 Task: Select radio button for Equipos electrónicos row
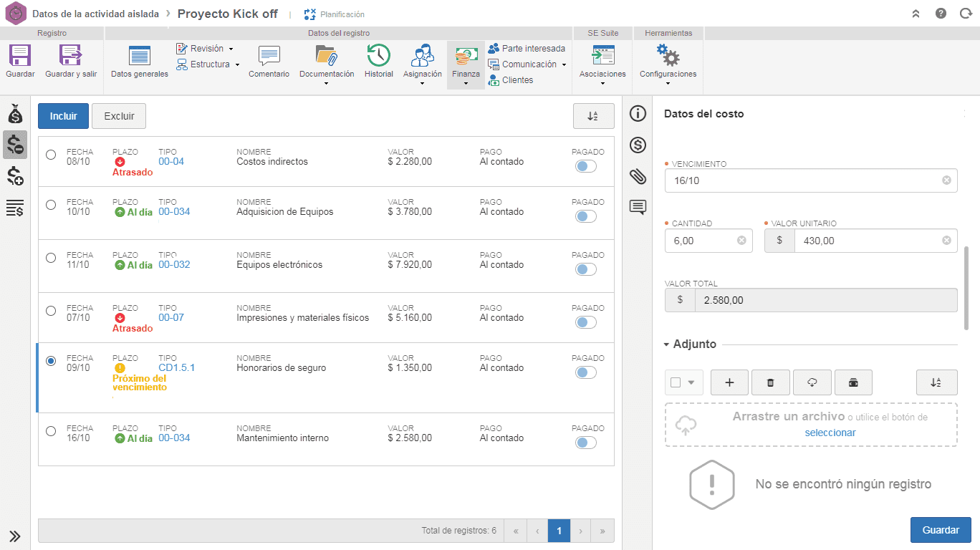(51, 258)
